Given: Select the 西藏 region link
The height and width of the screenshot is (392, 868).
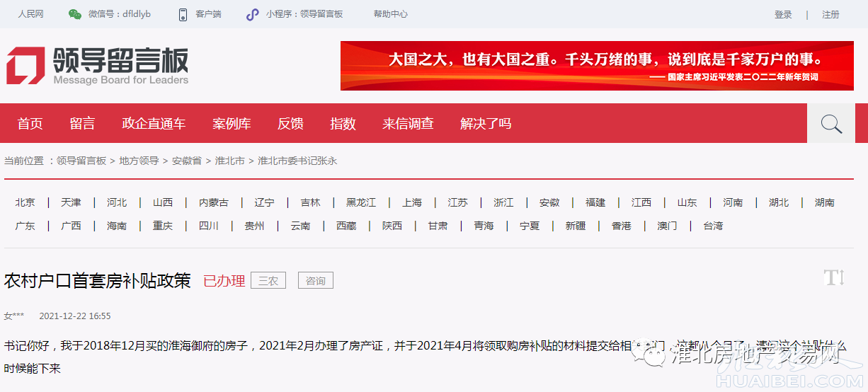Looking at the screenshot, I should coord(346,226).
